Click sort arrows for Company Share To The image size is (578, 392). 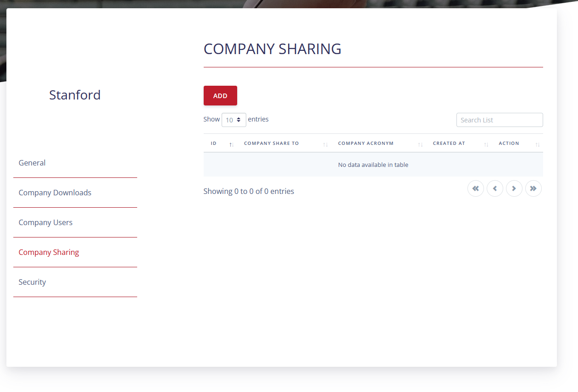(x=325, y=144)
